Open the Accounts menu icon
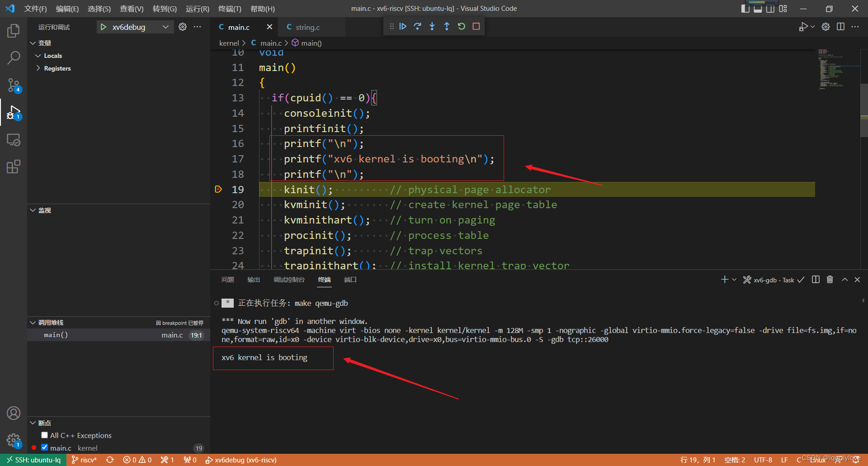 [x=14, y=413]
